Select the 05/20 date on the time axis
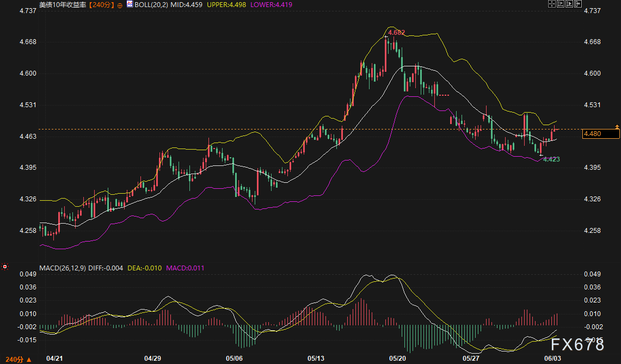The image size is (621, 364). pyautogui.click(x=397, y=359)
